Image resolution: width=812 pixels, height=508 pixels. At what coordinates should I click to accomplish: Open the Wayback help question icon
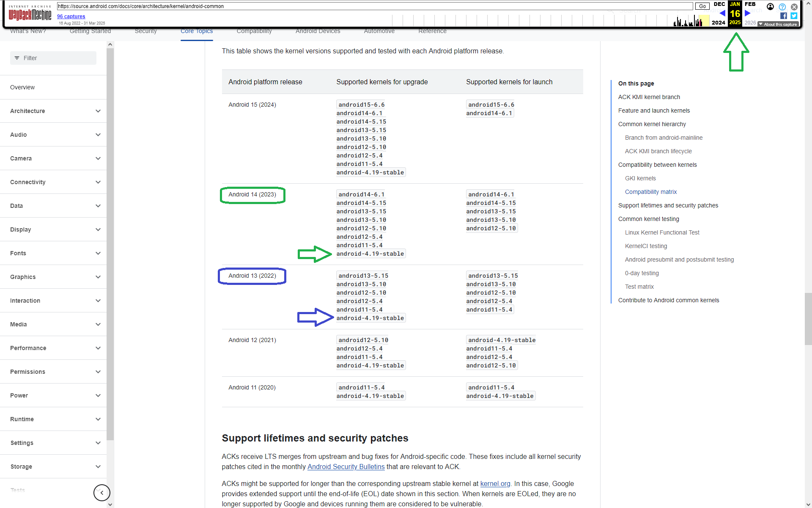(782, 7)
